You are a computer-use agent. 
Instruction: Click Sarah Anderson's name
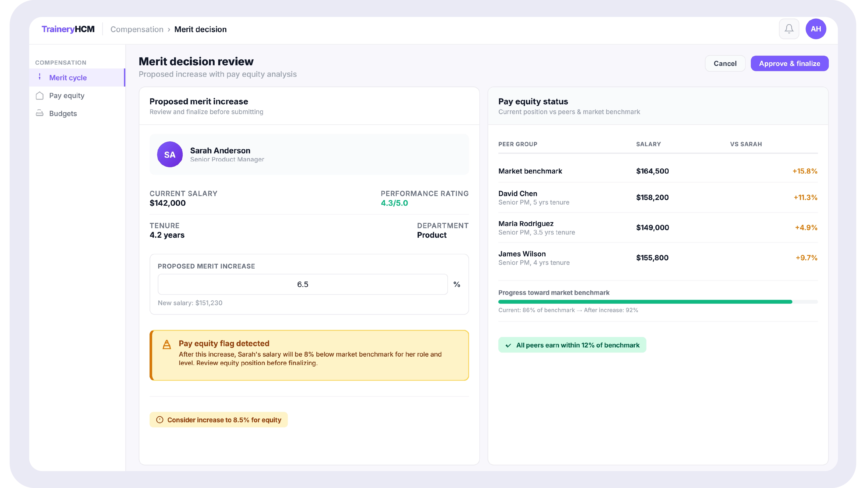point(220,150)
